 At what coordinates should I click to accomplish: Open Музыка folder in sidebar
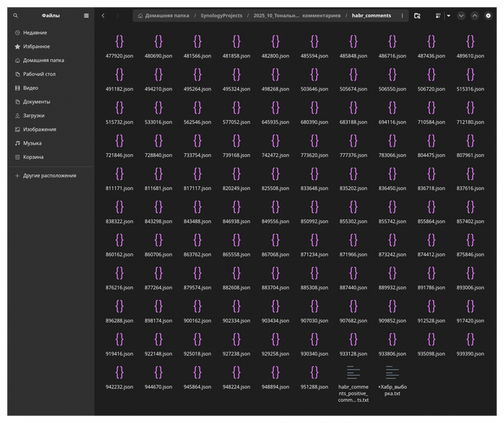click(x=32, y=143)
